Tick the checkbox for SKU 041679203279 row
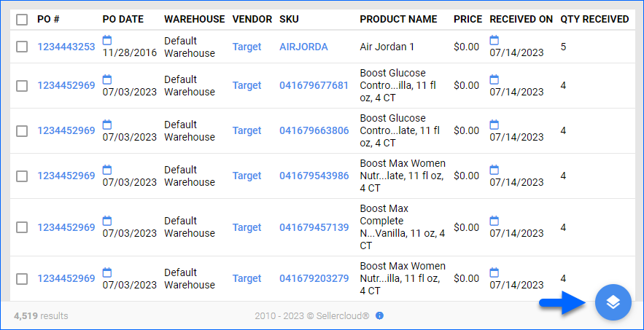Screen dimensions: 644x330 click(x=22, y=279)
